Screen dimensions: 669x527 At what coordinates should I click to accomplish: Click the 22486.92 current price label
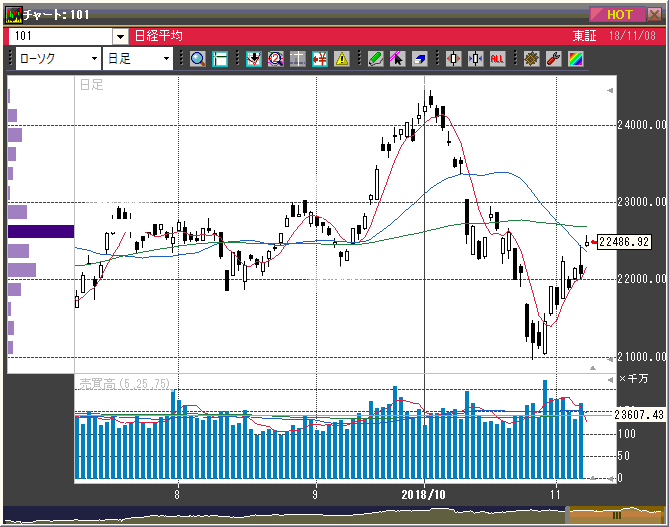624,241
